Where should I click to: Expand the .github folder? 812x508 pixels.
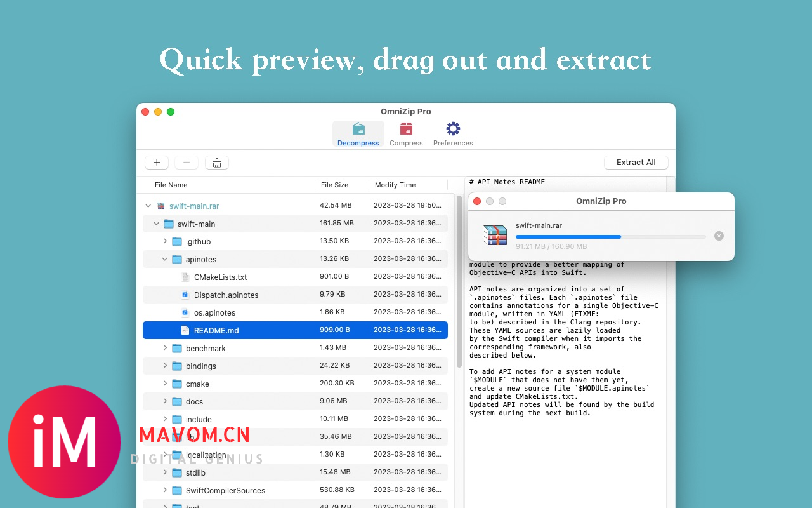pyautogui.click(x=165, y=241)
